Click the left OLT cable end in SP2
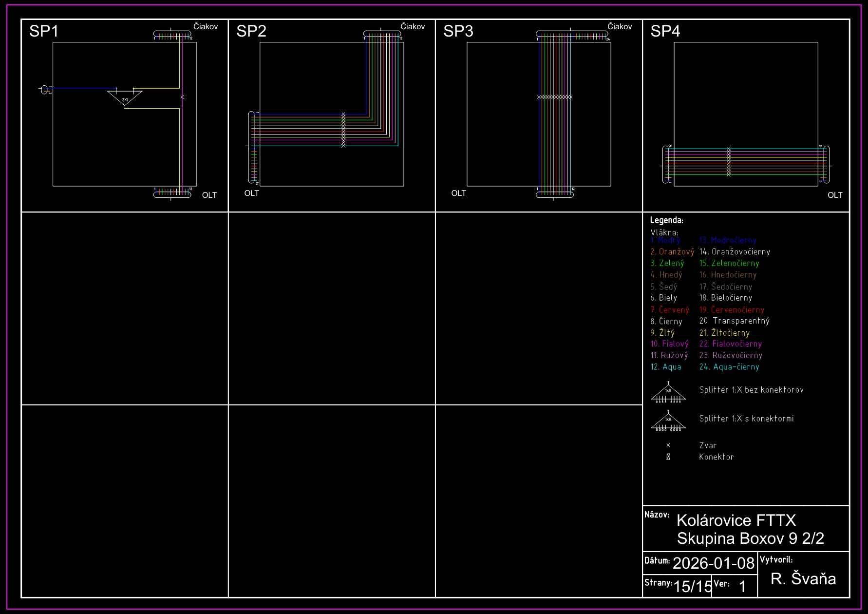The height and width of the screenshot is (614, 868). coord(252,147)
